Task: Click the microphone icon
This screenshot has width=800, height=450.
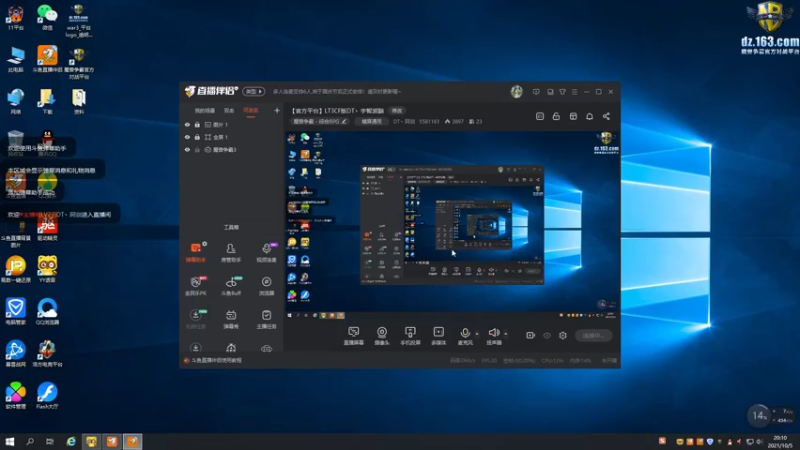Action: pyautogui.click(x=465, y=333)
